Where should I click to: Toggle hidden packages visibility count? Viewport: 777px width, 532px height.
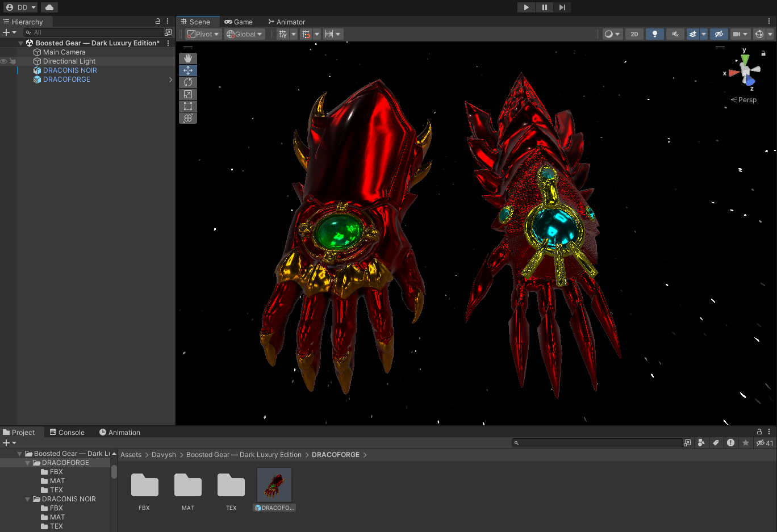point(765,443)
